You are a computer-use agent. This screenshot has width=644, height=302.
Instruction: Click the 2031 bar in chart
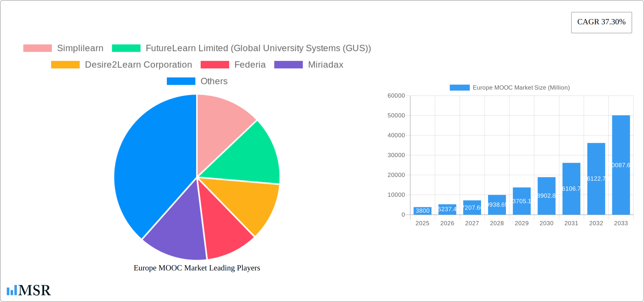[x=571, y=189]
